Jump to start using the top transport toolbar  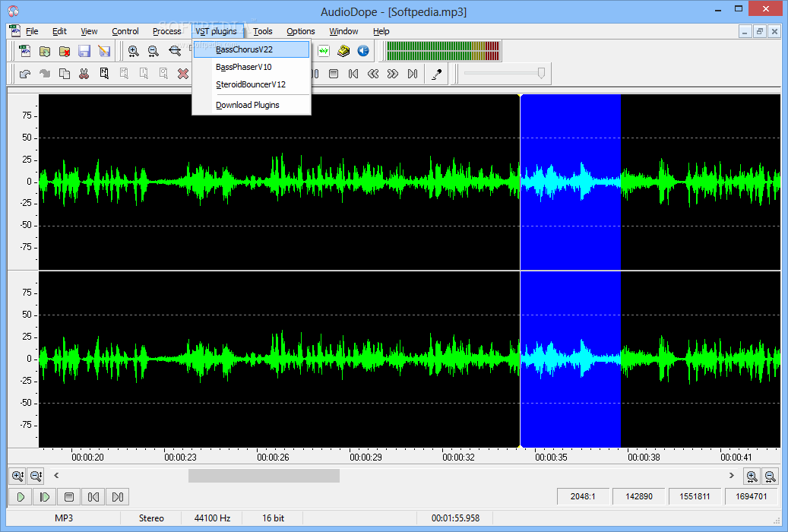pos(353,74)
